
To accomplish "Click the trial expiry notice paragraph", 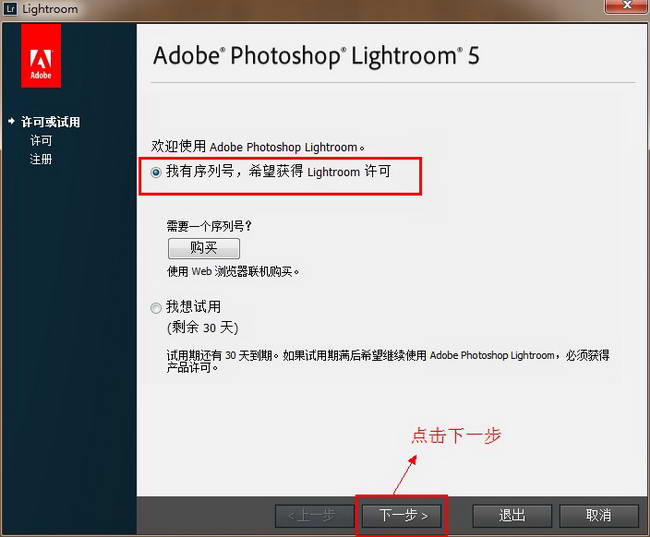I will pos(388,361).
